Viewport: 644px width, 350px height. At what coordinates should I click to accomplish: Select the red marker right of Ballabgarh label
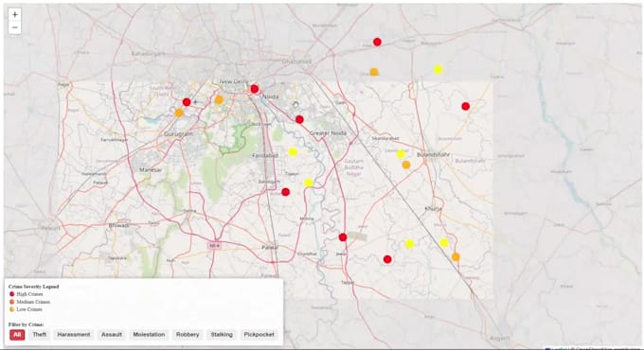click(x=286, y=192)
